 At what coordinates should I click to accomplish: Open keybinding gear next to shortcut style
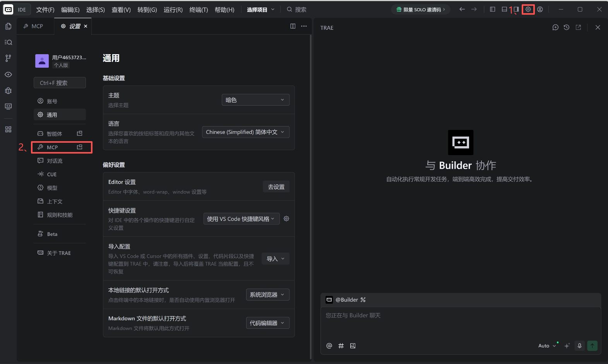point(286,219)
